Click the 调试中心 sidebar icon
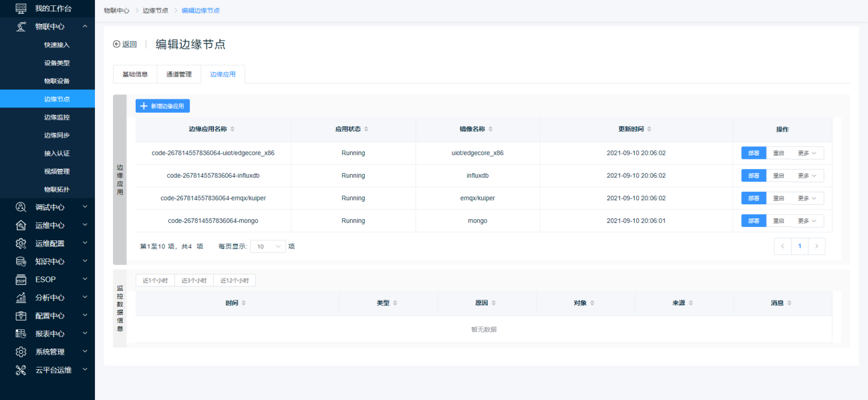Image resolution: width=868 pixels, height=400 pixels. click(x=21, y=207)
